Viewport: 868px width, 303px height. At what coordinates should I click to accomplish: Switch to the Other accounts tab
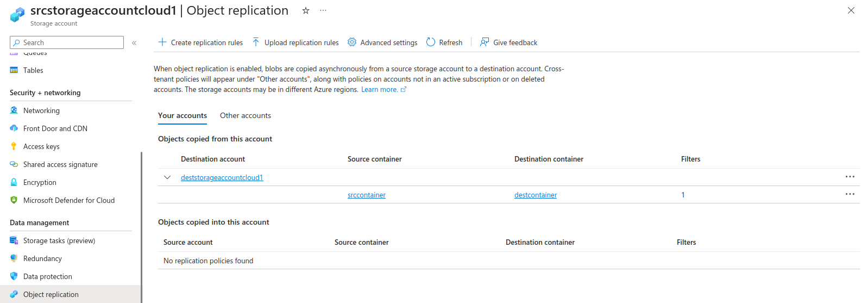pyautogui.click(x=245, y=115)
